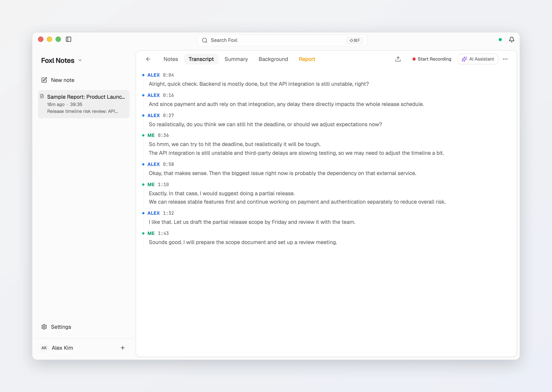Click the line 'Alright, quick check. Backend is mostly done'
This screenshot has width=552, height=392.
[x=259, y=84]
